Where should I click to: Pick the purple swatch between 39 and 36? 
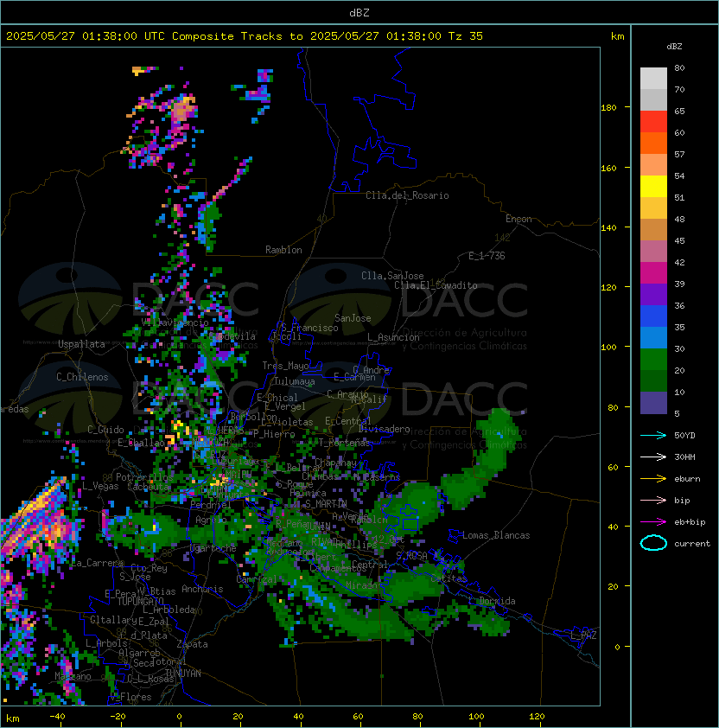pyautogui.click(x=653, y=294)
